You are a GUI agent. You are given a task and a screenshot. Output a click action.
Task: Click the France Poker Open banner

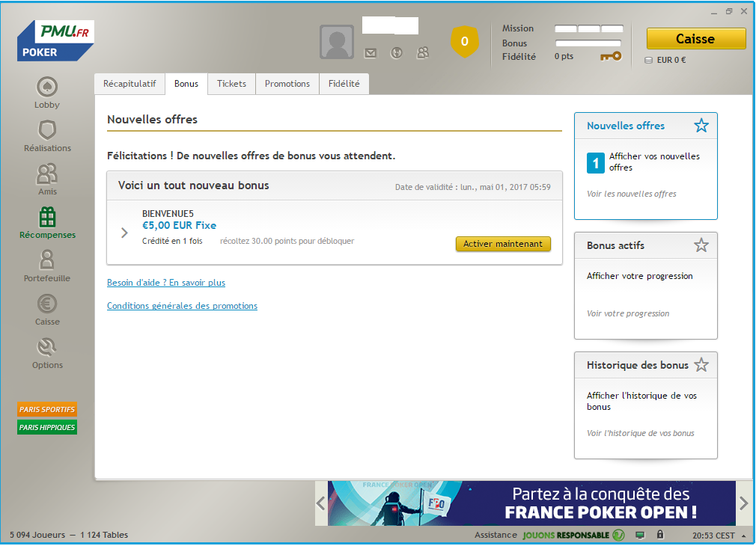[531, 503]
